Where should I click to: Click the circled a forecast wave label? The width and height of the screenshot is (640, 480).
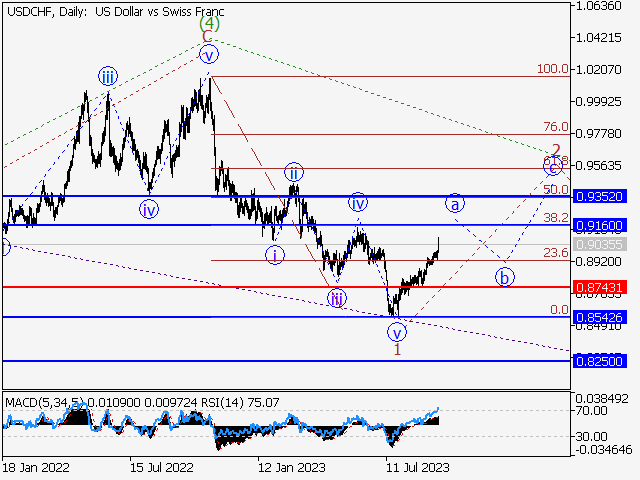point(455,203)
